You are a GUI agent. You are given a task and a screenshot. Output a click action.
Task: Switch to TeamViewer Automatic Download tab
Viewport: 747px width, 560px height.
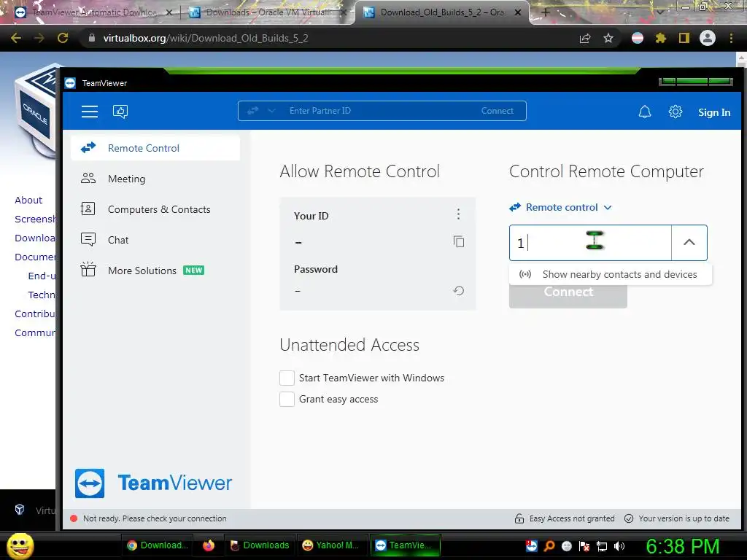94,12
